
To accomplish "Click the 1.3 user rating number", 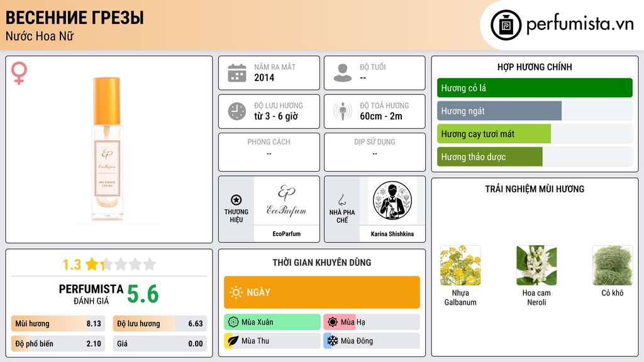I will [72, 265].
